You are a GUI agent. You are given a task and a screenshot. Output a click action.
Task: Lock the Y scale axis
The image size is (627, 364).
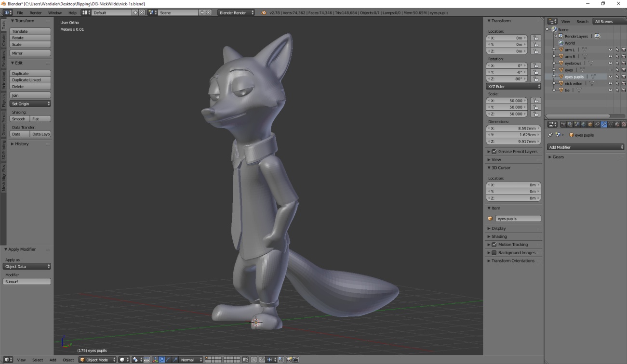pyautogui.click(x=535, y=107)
